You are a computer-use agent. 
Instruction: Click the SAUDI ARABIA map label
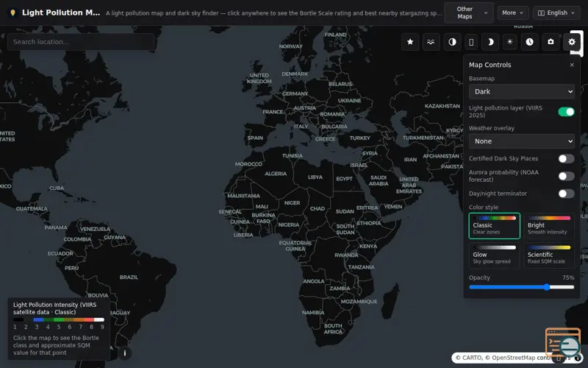click(x=379, y=180)
